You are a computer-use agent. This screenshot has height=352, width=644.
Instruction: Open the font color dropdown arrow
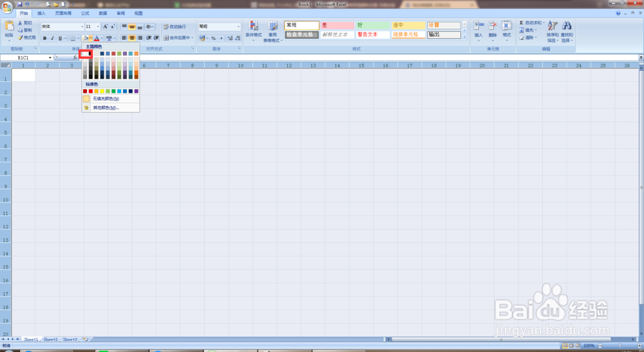tap(102, 38)
